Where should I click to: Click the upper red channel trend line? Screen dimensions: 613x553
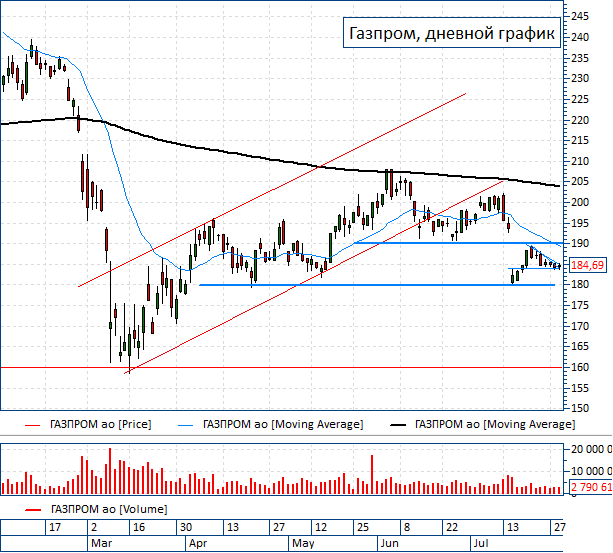[x=272, y=190]
